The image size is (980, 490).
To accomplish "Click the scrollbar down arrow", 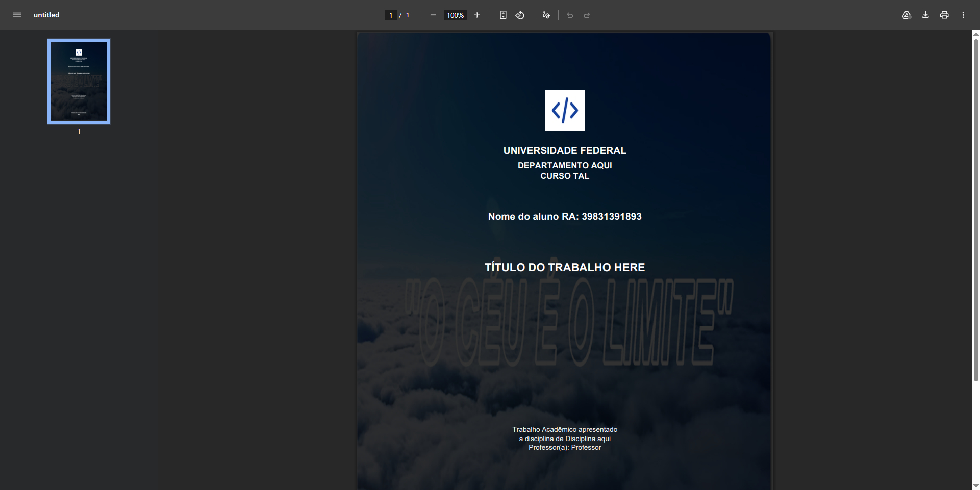I will (976, 486).
